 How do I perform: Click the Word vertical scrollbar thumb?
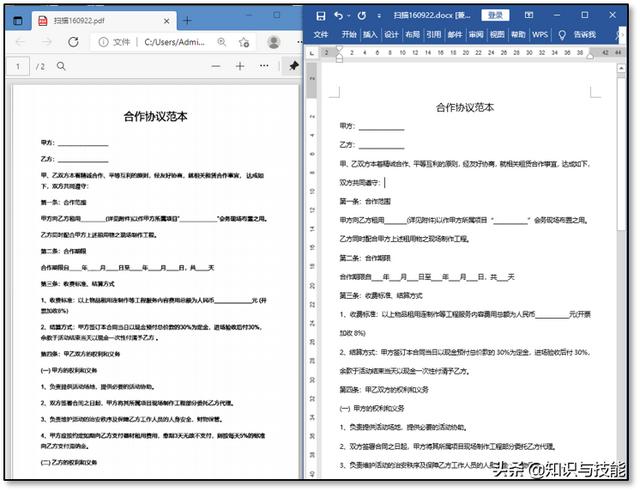click(x=621, y=154)
